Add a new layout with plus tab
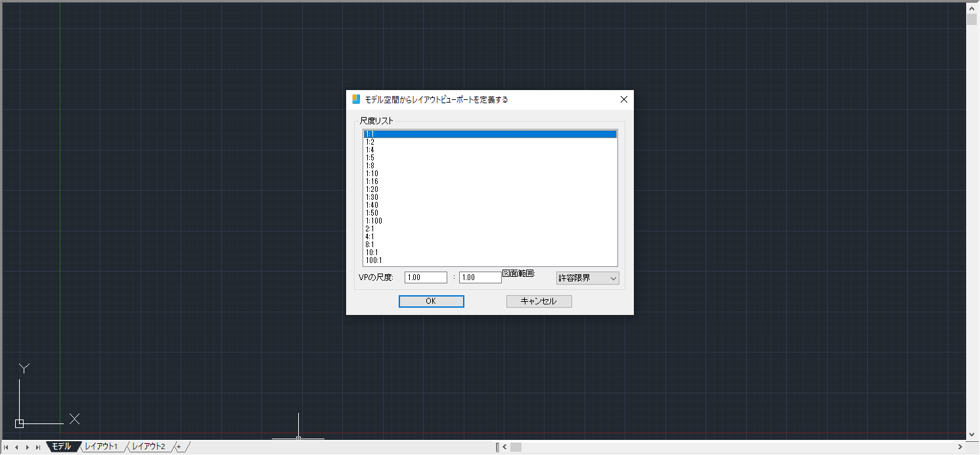This screenshot has height=455, width=980. [179, 447]
